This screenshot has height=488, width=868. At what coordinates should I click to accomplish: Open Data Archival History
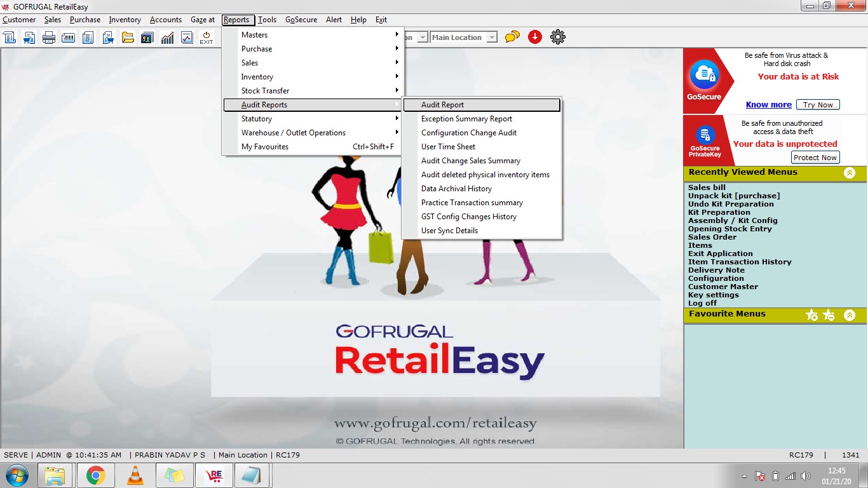coord(482,189)
